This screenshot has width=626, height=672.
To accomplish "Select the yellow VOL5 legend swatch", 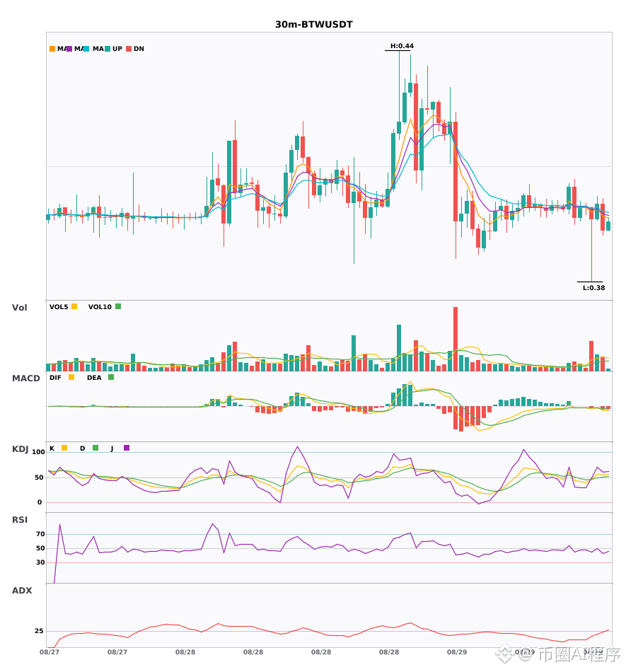I will 74,306.
